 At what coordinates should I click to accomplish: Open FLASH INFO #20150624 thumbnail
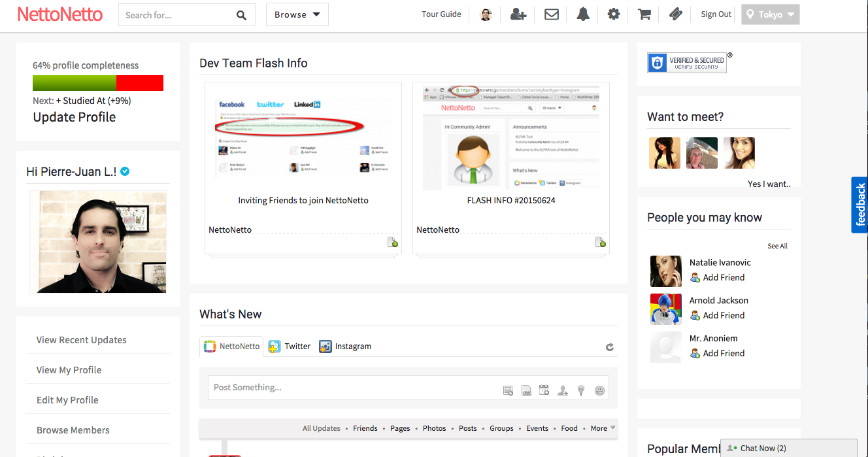511,137
